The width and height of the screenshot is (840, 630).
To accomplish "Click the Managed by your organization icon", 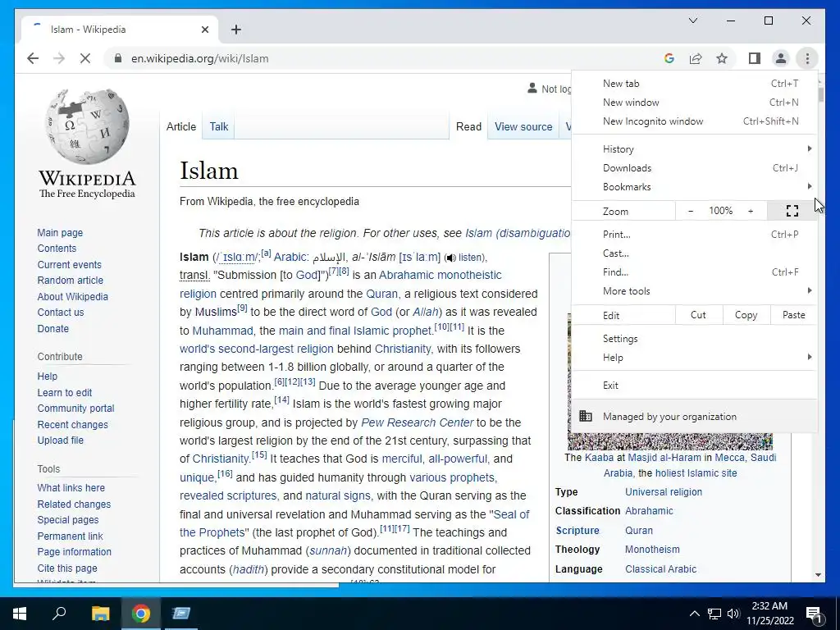I will point(586,416).
